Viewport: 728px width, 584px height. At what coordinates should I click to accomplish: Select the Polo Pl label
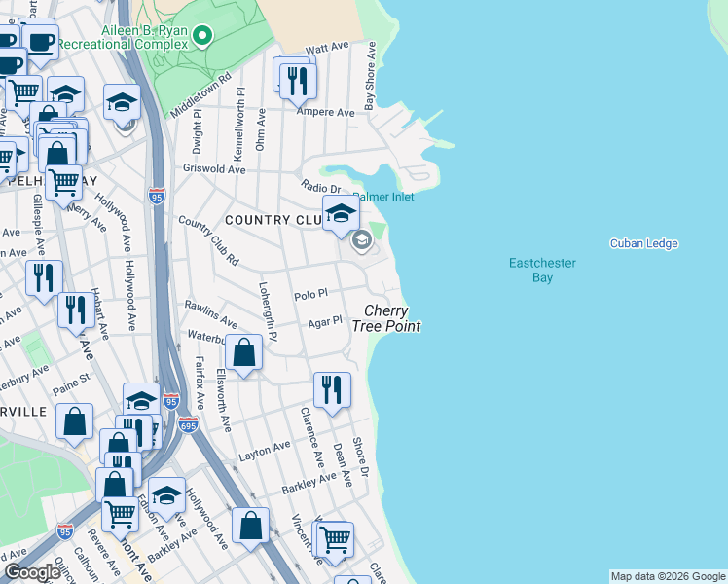310,294
